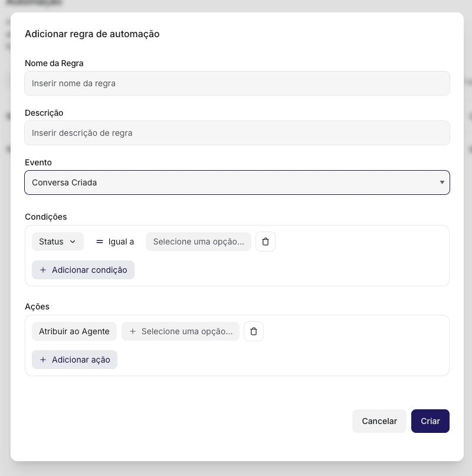Click Criar to create the rule

tap(430, 421)
